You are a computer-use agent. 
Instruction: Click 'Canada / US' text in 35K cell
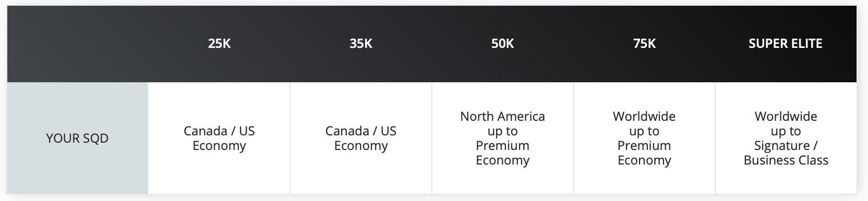coord(361,131)
